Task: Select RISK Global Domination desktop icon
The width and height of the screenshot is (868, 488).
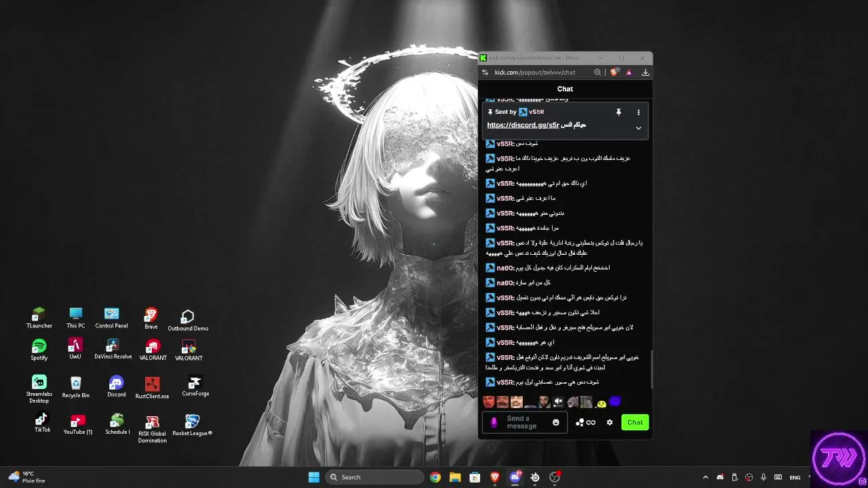Action: [152, 430]
